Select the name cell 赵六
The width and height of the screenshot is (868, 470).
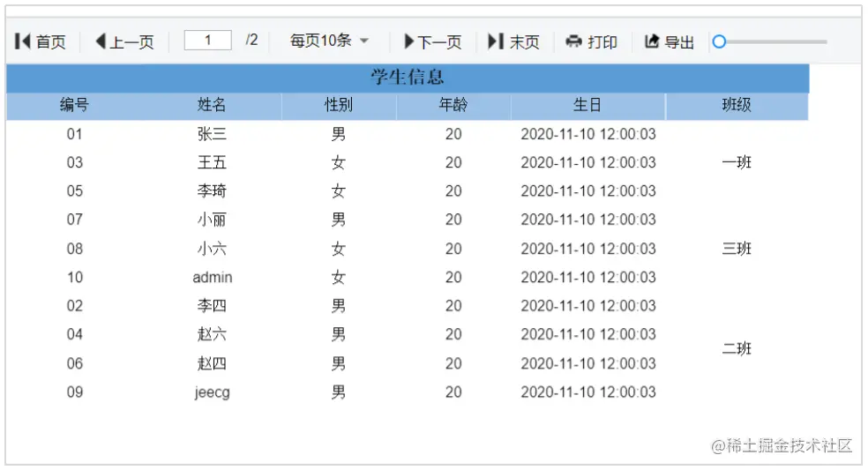point(212,334)
